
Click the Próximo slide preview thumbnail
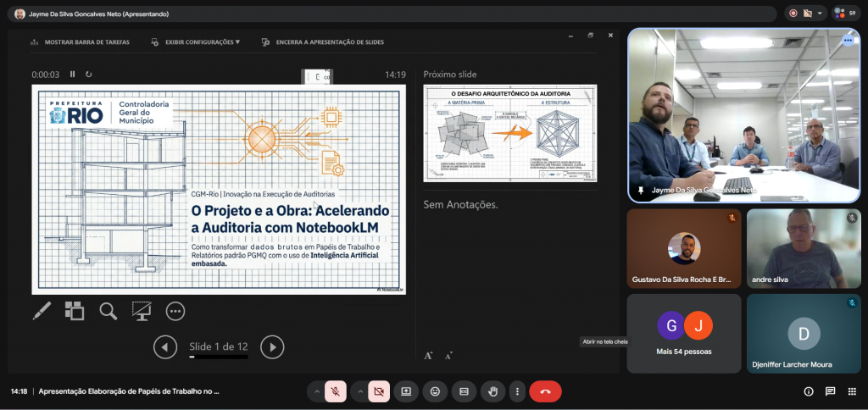(509, 132)
